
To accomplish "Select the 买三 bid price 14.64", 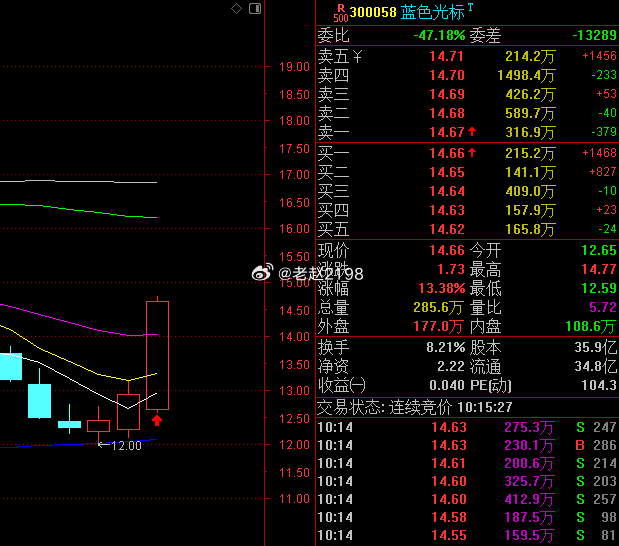I will pyautogui.click(x=447, y=191).
